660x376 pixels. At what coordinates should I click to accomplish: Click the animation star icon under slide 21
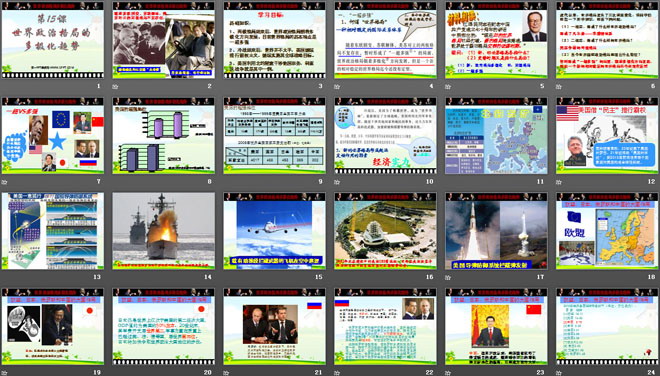[226, 373]
